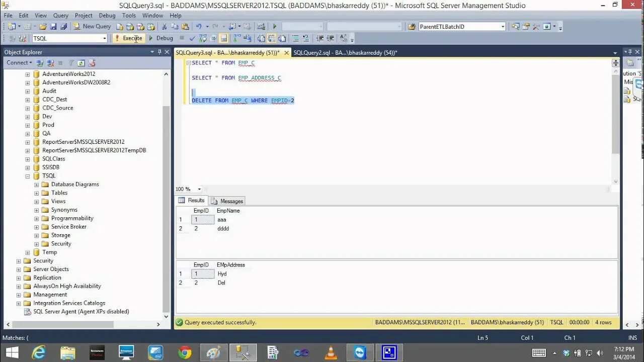Click the 'Del' EMpAddress cell
Image resolution: width=644 pixels, height=362 pixels.
point(221,283)
